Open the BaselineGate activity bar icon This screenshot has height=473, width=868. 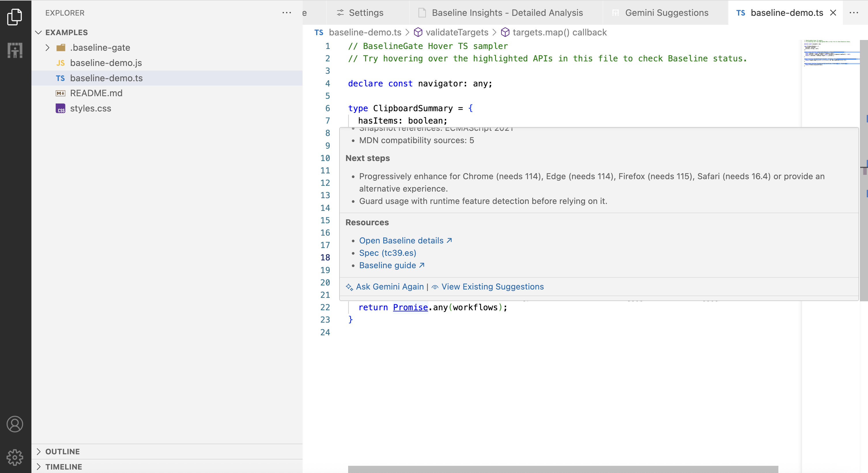coord(15,50)
